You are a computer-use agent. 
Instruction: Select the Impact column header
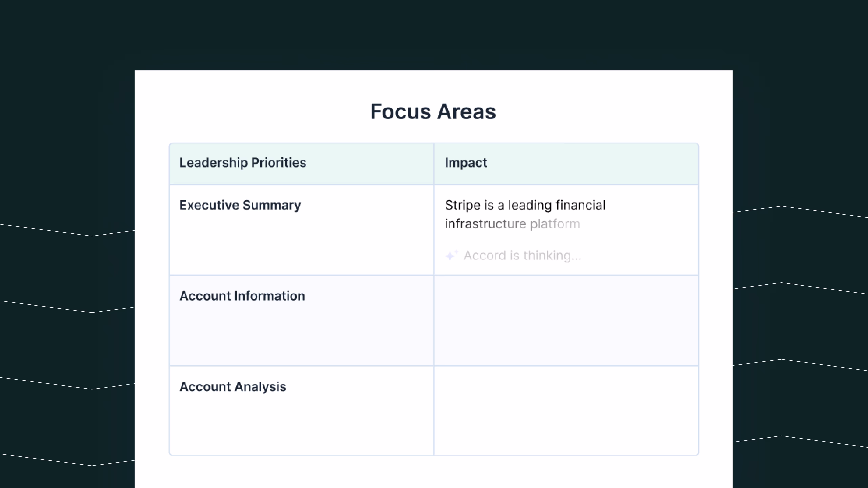[466, 163]
